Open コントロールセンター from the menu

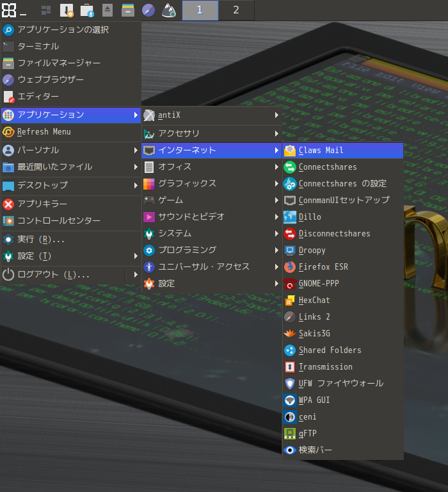(x=71, y=221)
